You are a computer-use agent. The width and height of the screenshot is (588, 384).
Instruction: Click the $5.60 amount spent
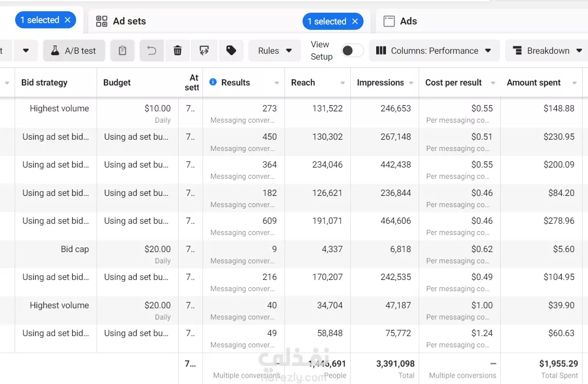click(x=564, y=249)
